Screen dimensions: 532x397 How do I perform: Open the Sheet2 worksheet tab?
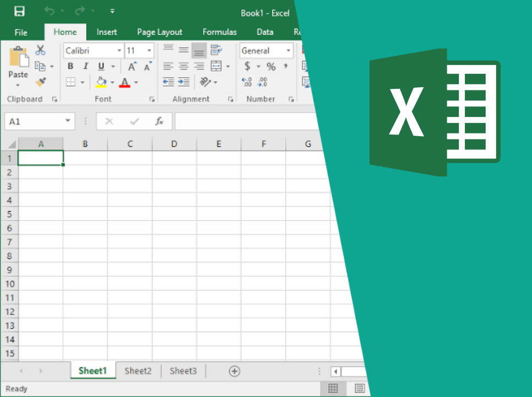pos(138,371)
